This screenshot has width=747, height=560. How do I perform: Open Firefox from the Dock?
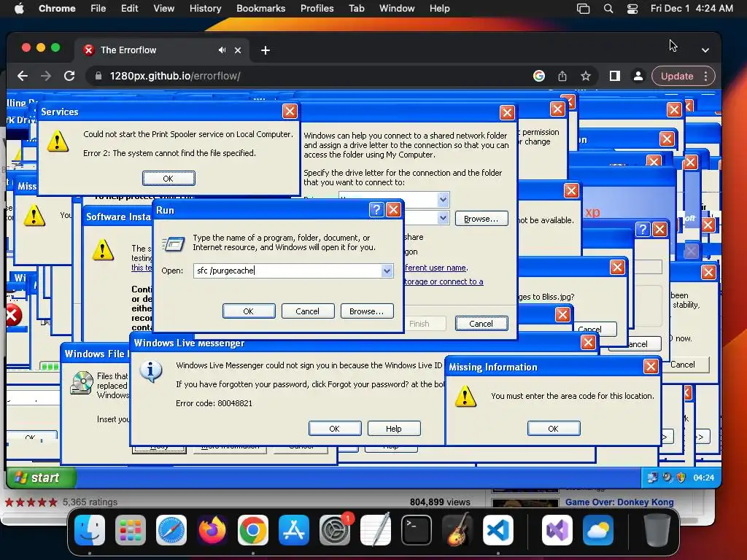(212, 530)
